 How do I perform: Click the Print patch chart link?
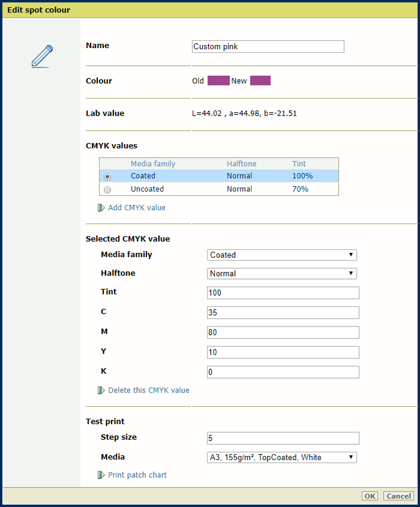(x=137, y=475)
